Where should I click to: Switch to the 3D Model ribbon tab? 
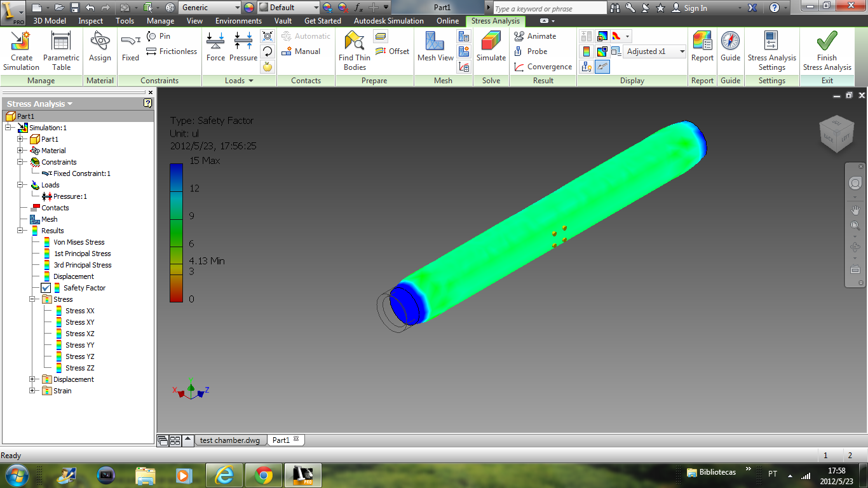[50, 21]
